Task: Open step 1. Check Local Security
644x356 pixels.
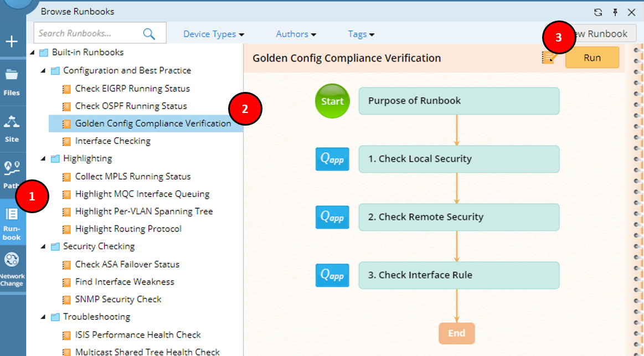Action: pos(458,159)
